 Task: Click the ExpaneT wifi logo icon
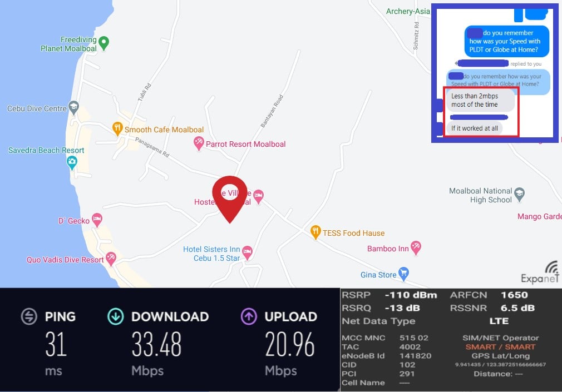[553, 267]
